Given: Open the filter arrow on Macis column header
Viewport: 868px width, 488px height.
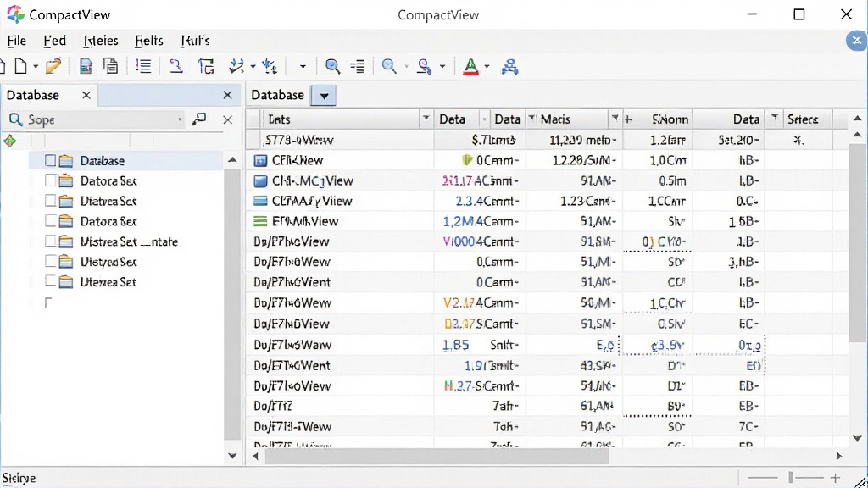Looking at the screenshot, I should [615, 118].
